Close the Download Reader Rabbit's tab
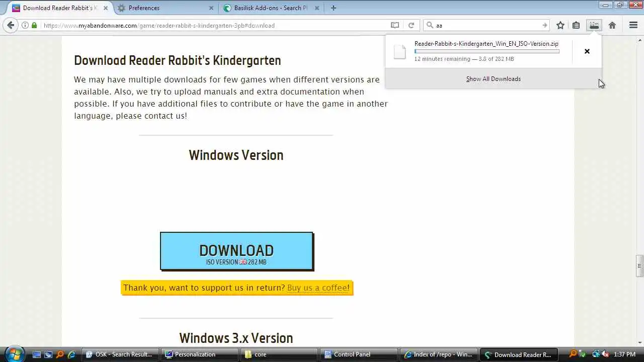644x362 pixels. (106, 8)
